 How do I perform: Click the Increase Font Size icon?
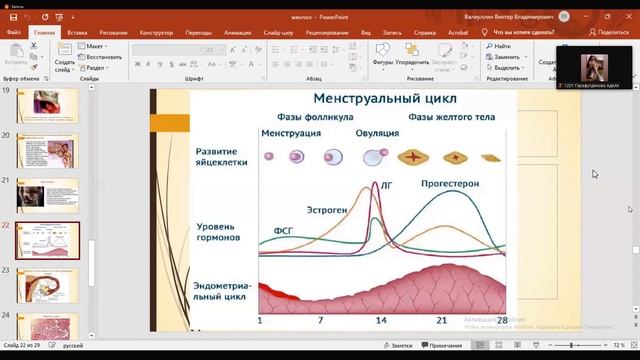(233, 50)
